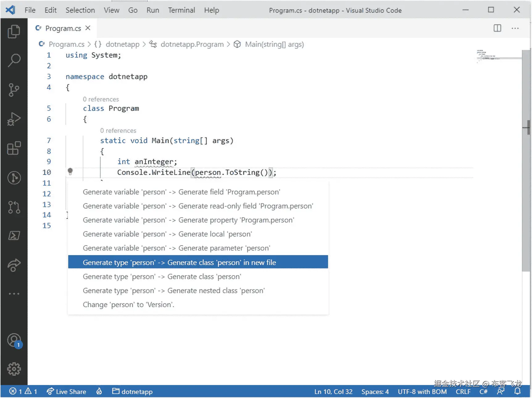Open the Manage gear icon
The image size is (532, 398).
(x=14, y=369)
